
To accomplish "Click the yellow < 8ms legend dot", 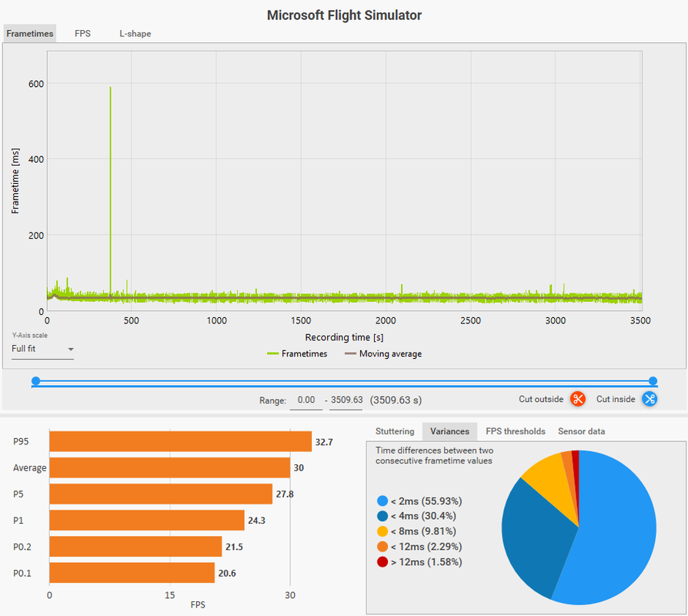I will click(x=382, y=531).
